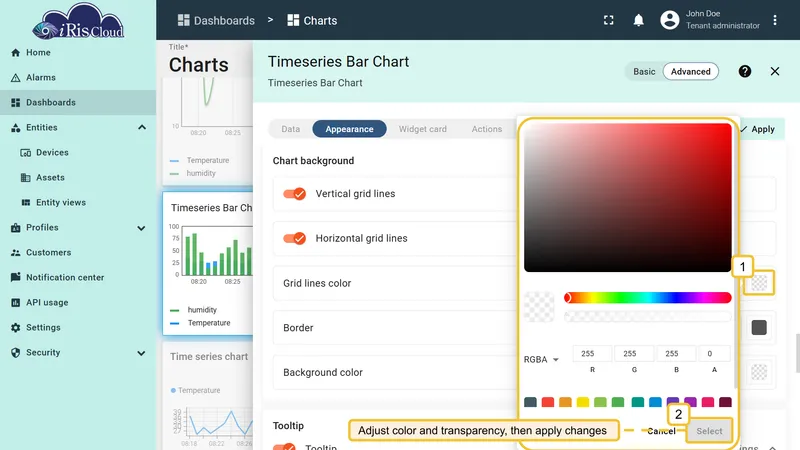This screenshot has width=800, height=450.
Task: Toggle Horizontal grid lines switch
Action: pos(294,238)
